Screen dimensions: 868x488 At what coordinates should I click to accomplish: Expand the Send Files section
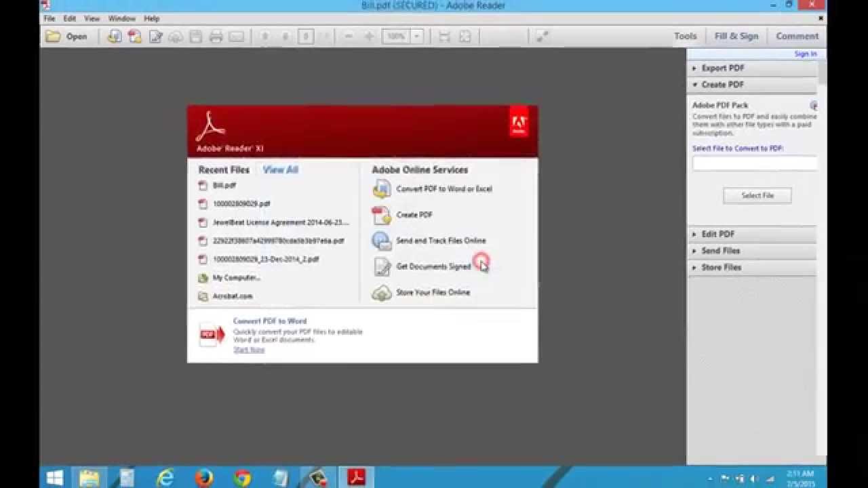752,251
